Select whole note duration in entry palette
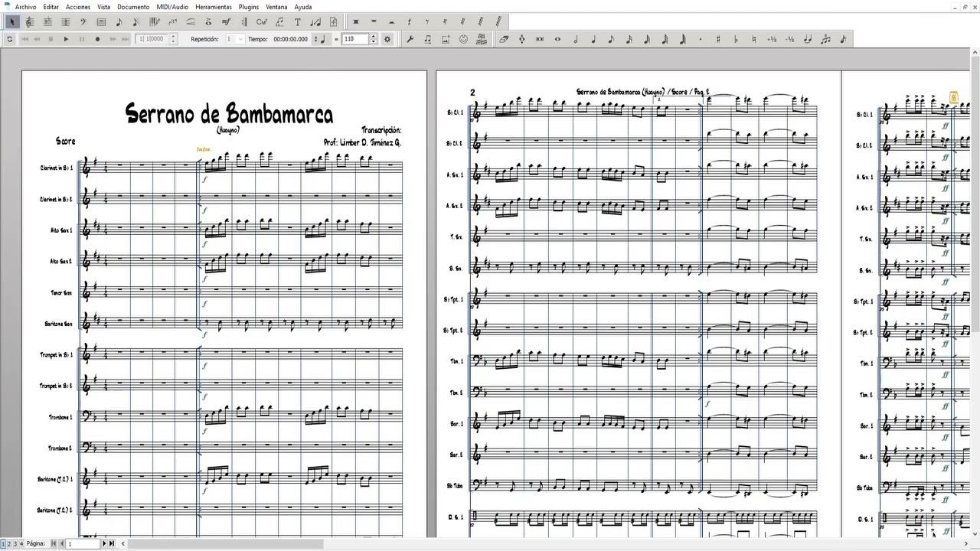Viewport: 980px width, 551px height. coord(557,39)
